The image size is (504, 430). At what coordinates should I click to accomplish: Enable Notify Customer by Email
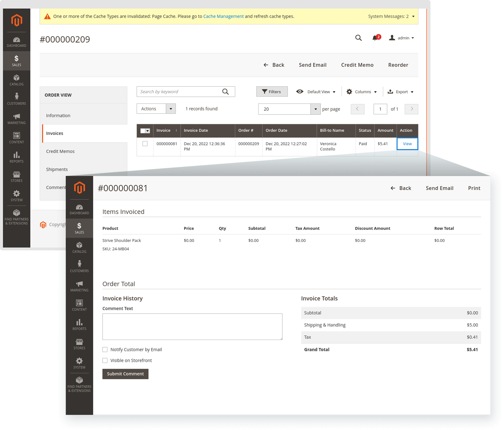(x=105, y=349)
